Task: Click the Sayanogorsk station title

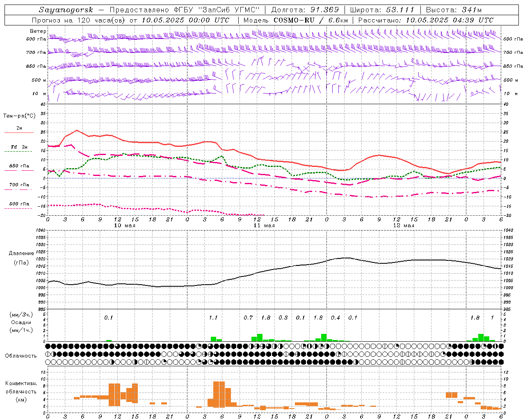Action: pos(66,10)
